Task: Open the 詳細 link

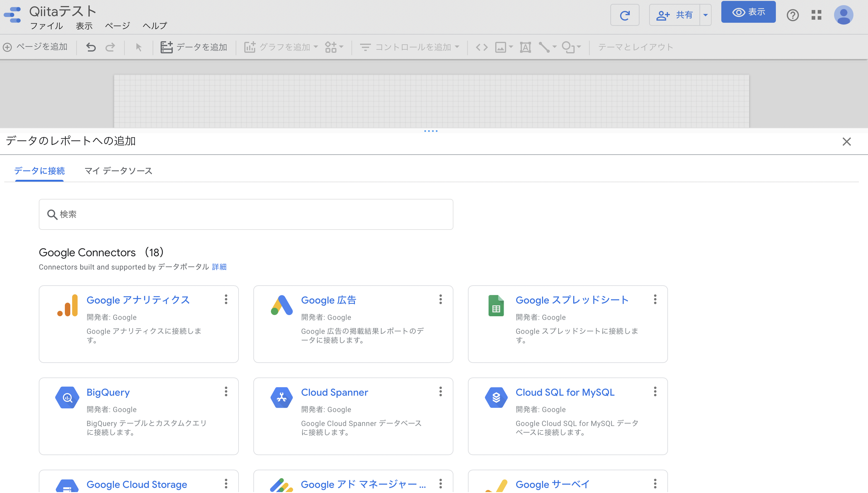Action: tap(219, 267)
